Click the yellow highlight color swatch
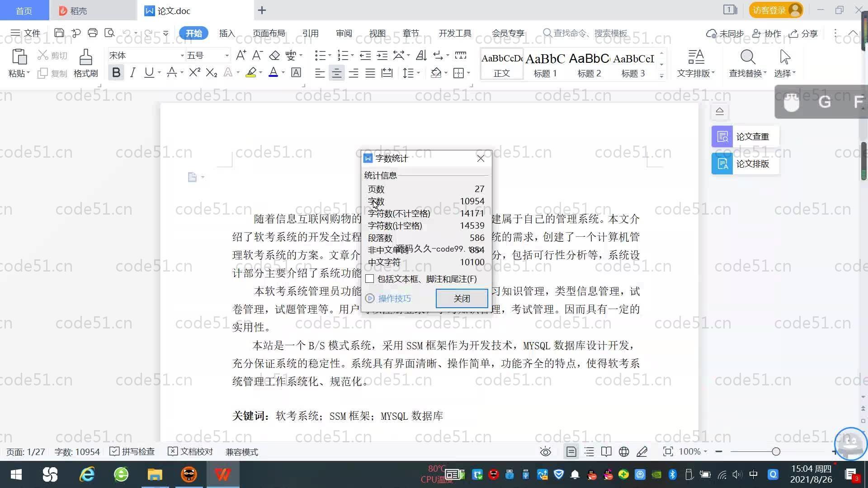 point(251,72)
